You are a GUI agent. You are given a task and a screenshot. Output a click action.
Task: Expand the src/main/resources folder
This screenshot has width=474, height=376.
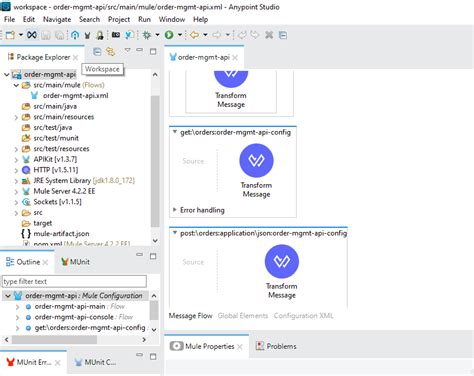coord(16,117)
